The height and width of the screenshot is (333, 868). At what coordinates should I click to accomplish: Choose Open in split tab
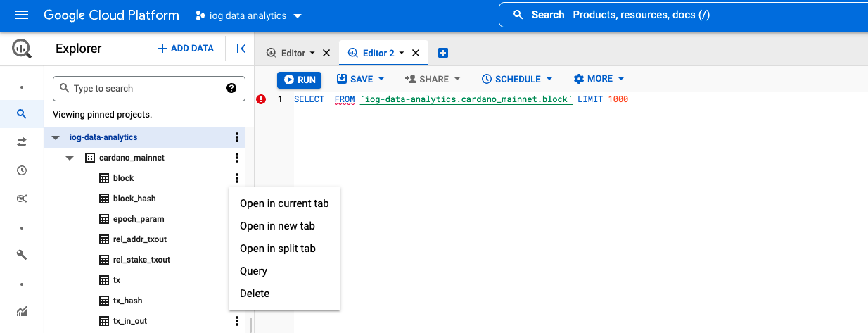pyautogui.click(x=284, y=249)
